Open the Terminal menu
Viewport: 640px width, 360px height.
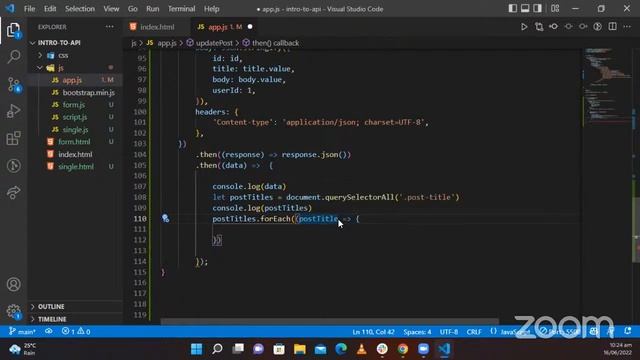[182, 9]
